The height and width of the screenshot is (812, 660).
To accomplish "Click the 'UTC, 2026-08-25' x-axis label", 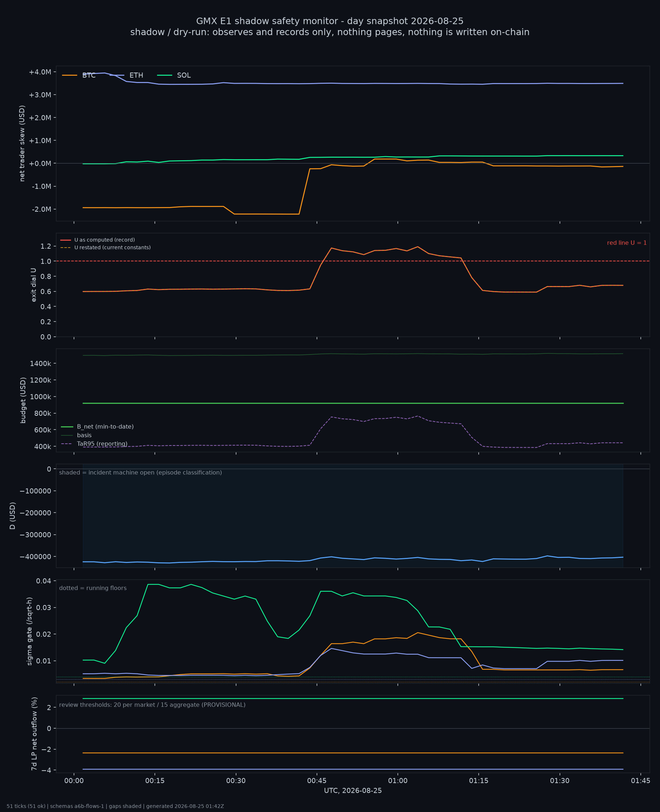I will (x=353, y=791).
